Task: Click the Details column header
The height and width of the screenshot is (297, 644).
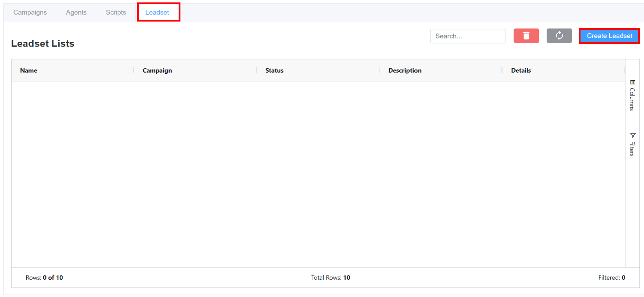Action: coord(521,71)
